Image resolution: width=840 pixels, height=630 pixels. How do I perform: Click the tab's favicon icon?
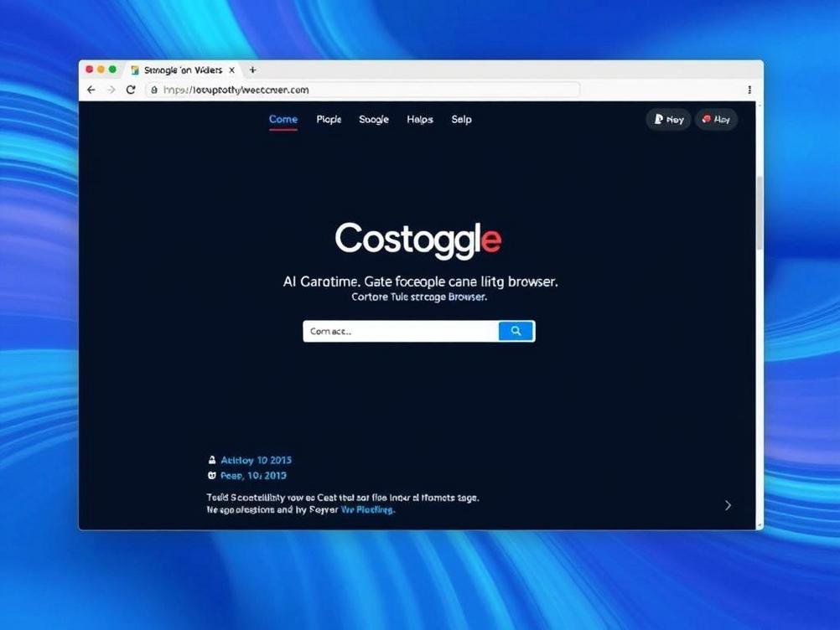(135, 70)
